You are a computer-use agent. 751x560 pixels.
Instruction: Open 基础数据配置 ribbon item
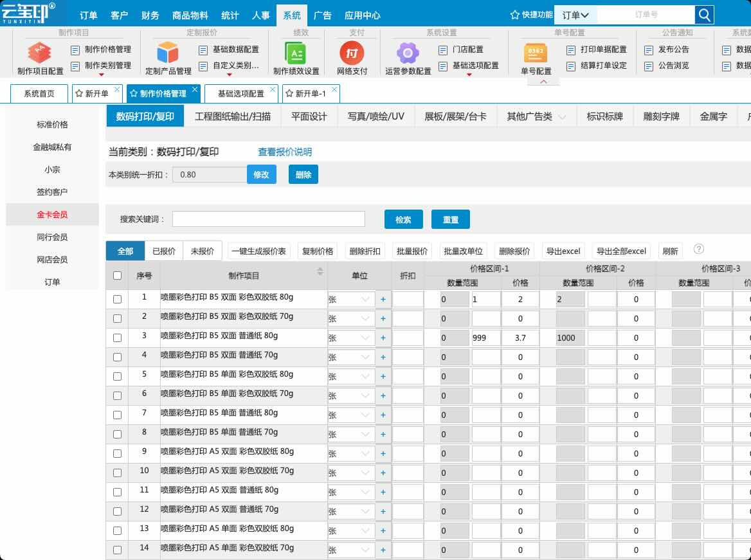[x=229, y=50]
